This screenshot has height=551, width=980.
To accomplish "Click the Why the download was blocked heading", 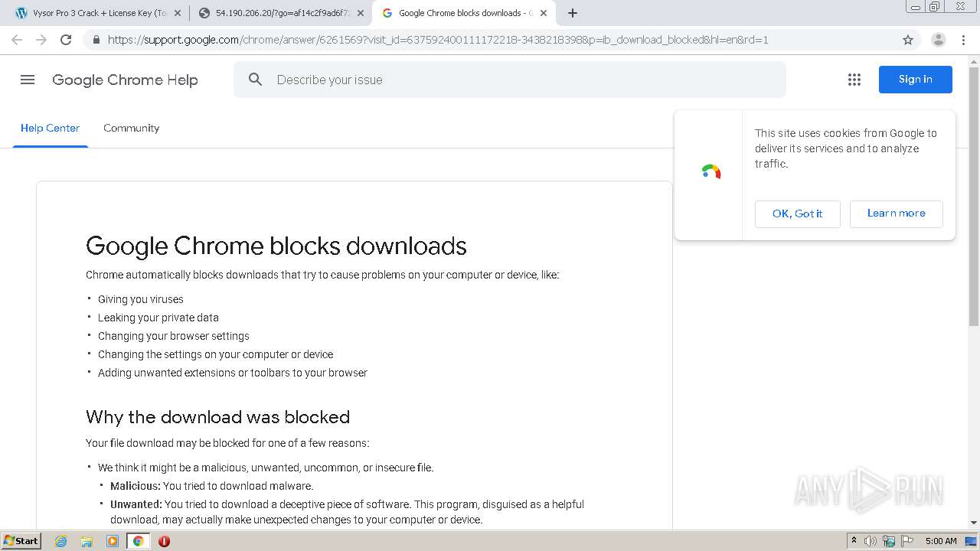I will pos(217,417).
